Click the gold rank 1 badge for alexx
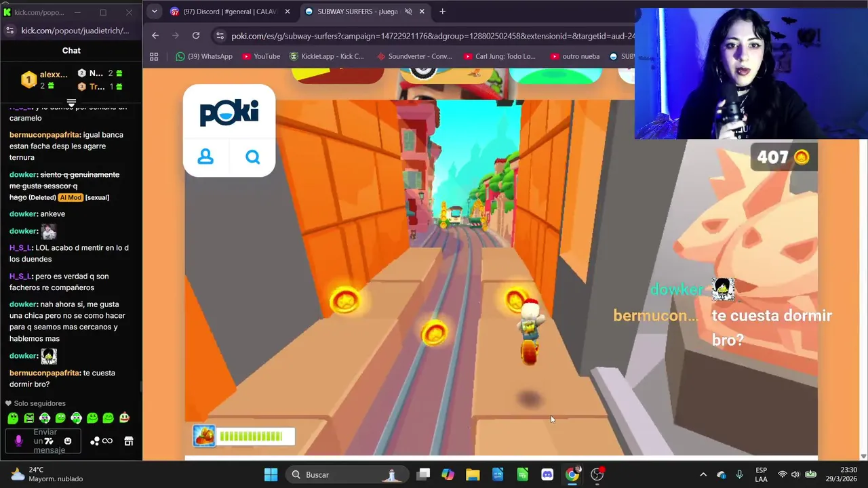This screenshot has height=488, width=868. 28,80
